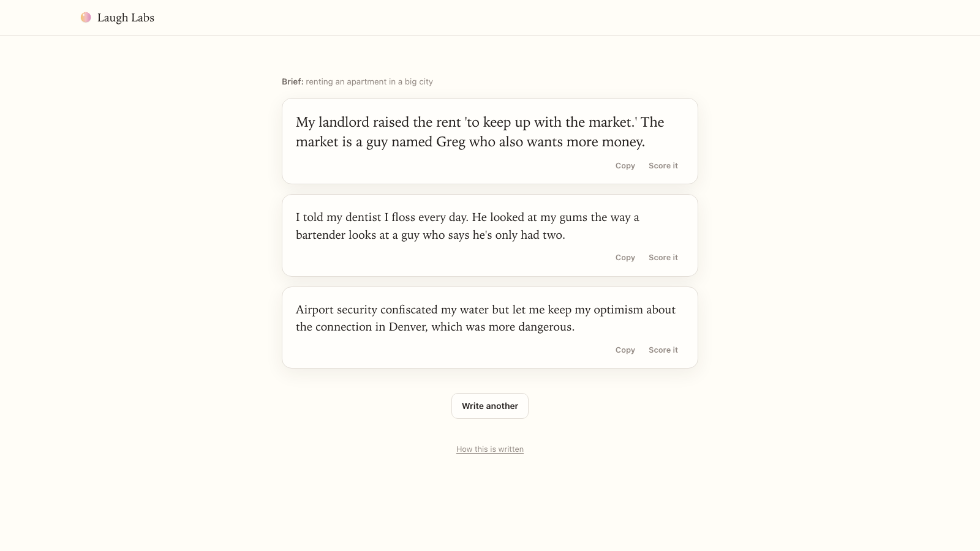This screenshot has height=551, width=980.
Task: Copy the landlord rent joke
Action: tap(625, 166)
